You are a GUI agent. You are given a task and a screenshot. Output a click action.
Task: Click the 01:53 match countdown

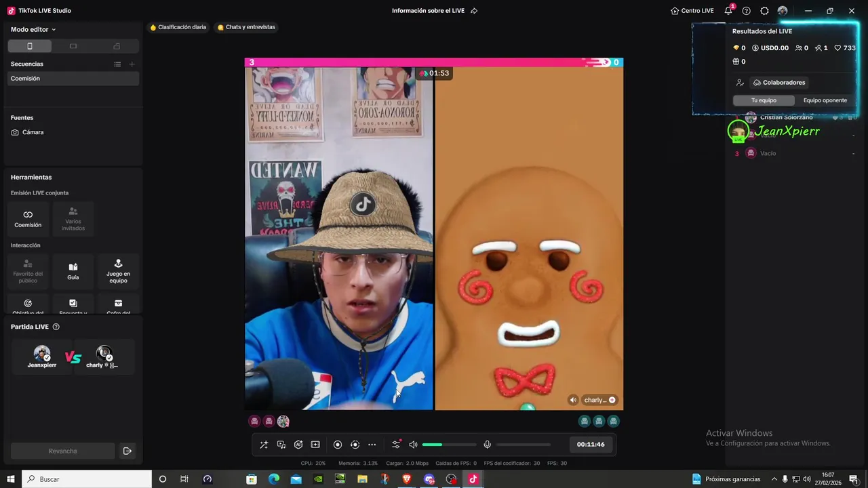[x=435, y=73]
